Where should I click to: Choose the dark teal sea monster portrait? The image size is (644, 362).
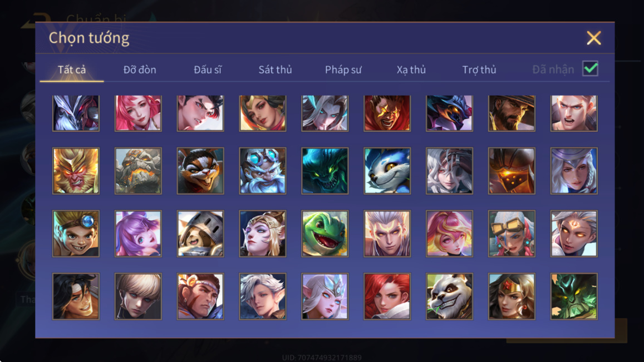click(x=325, y=171)
